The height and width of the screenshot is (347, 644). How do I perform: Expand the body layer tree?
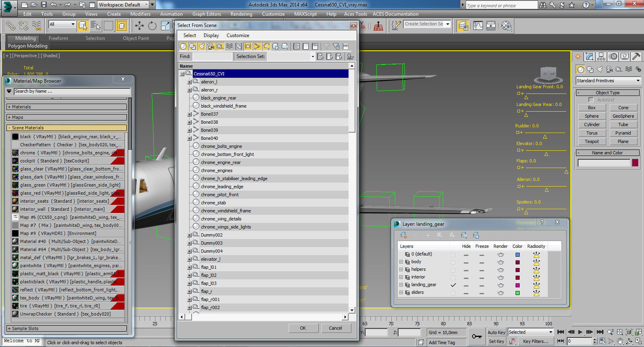click(401, 262)
